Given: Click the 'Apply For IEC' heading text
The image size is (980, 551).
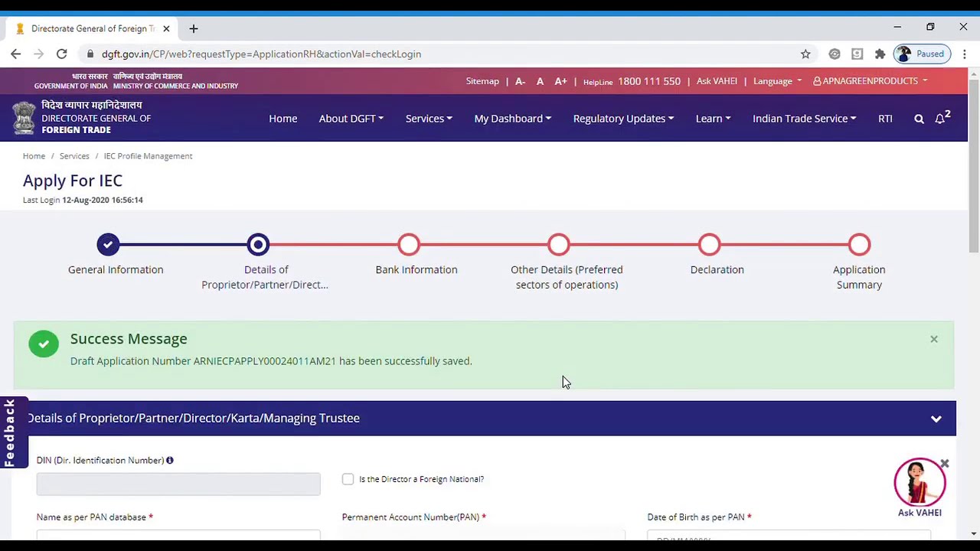Looking at the screenshot, I should tap(73, 181).
